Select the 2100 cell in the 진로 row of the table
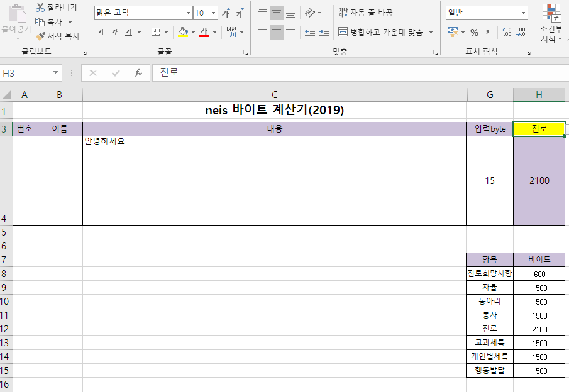The image size is (569, 392). pyautogui.click(x=539, y=329)
